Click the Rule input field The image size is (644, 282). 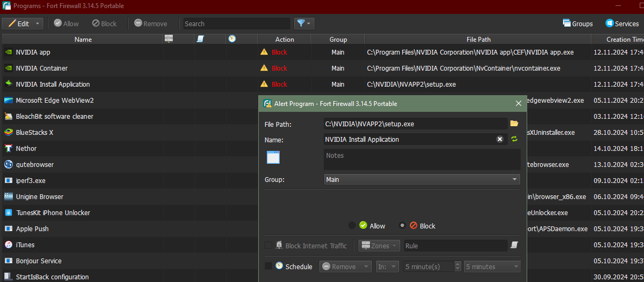click(x=455, y=246)
